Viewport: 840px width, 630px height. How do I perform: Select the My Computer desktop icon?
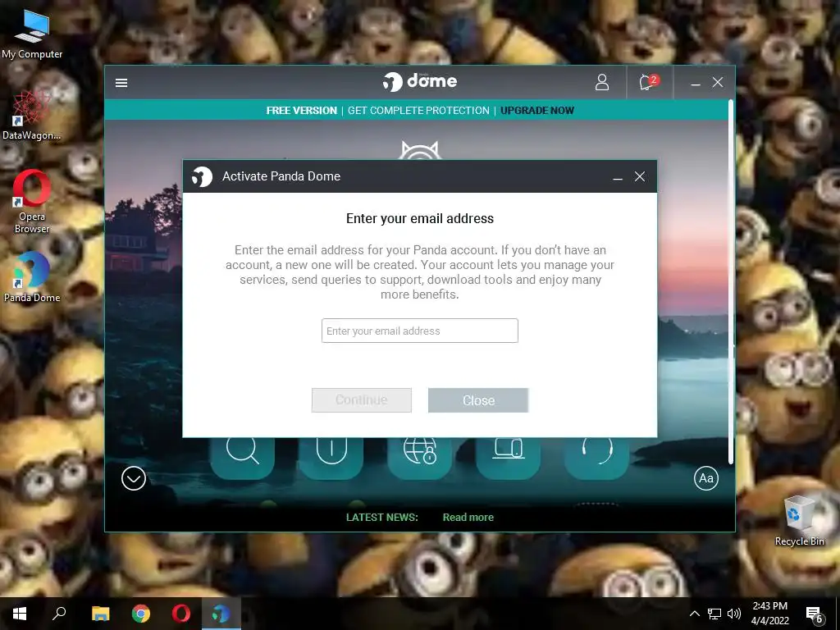(32, 34)
